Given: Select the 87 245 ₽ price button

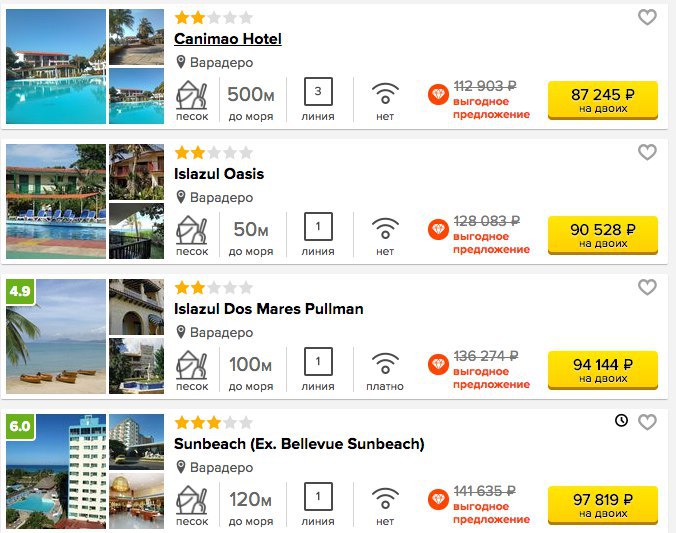Looking at the screenshot, I should (603, 100).
